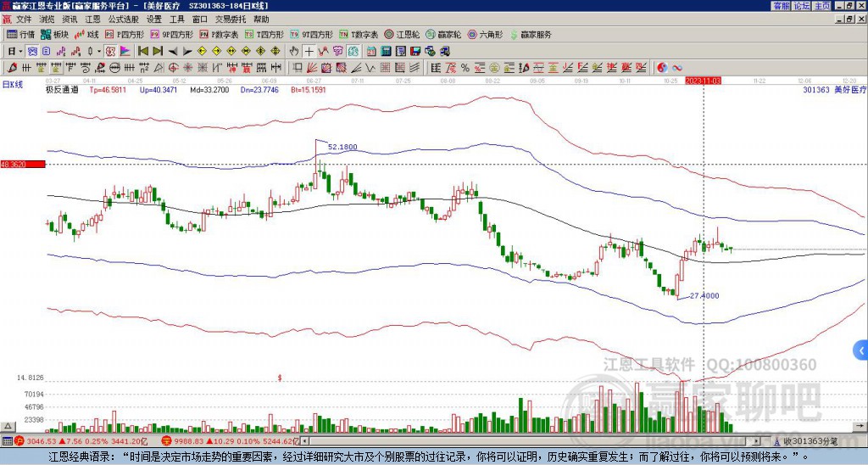Open the 帮助 menu
This screenshot has height=465, width=868.
click(261, 20)
